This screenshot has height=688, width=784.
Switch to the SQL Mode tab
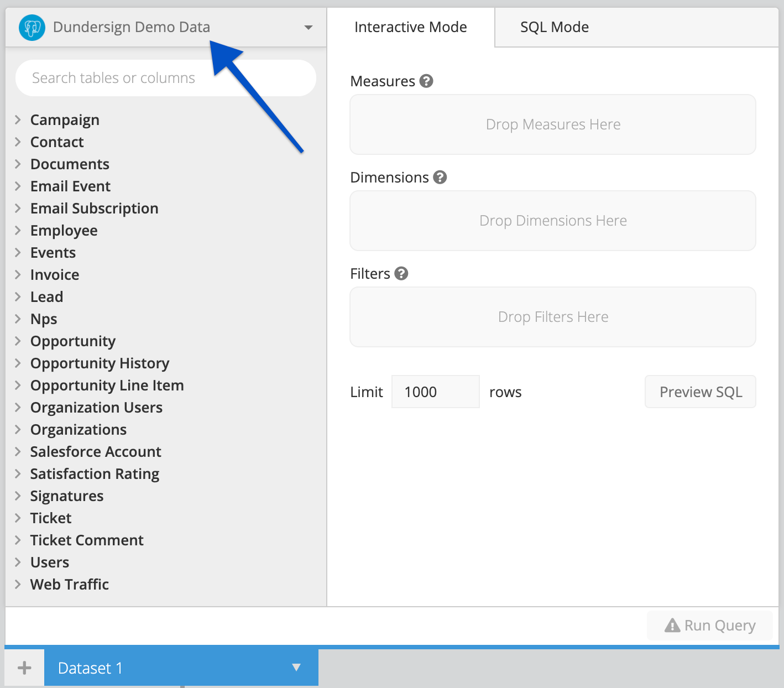point(555,27)
